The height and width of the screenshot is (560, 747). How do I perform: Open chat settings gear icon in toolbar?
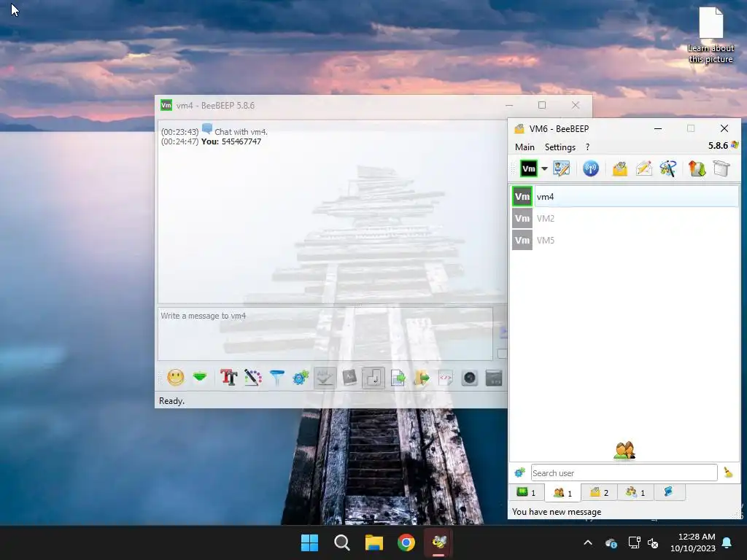point(301,378)
